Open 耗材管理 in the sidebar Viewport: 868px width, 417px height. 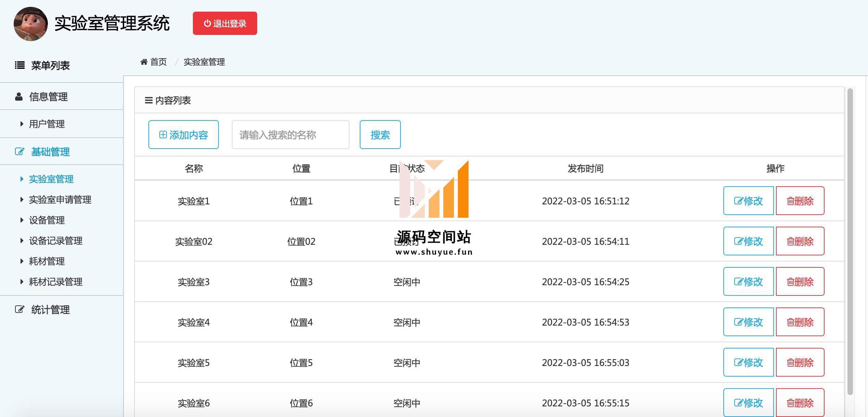tap(47, 261)
